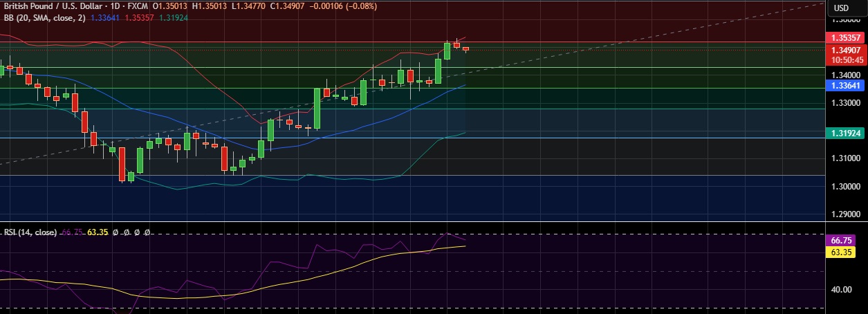Click the 1.30000 price scale tick
Image resolution: width=868 pixels, height=314 pixels.
tap(845, 187)
